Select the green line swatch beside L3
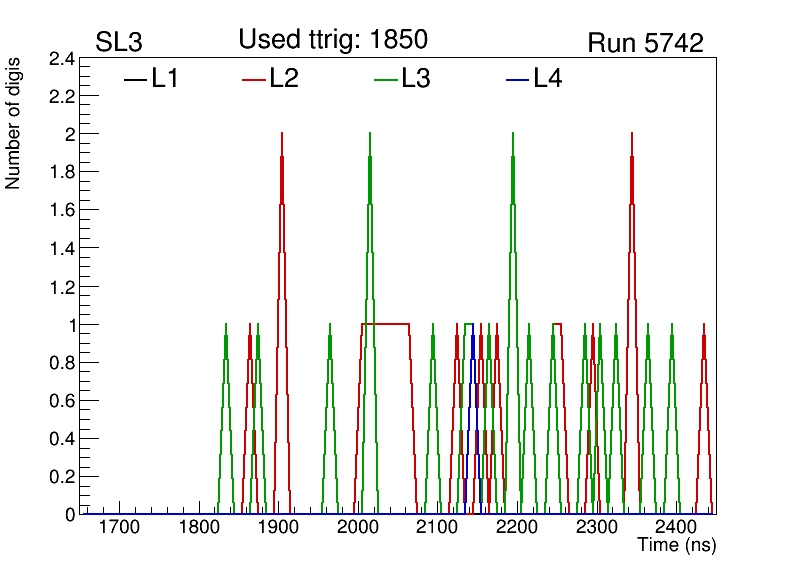The width and height of the screenshot is (796, 572). [x=386, y=80]
